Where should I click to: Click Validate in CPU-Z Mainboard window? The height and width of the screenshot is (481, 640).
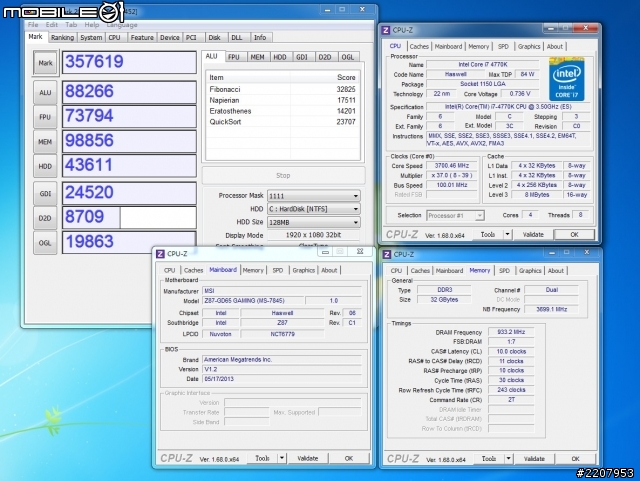pos(308,458)
